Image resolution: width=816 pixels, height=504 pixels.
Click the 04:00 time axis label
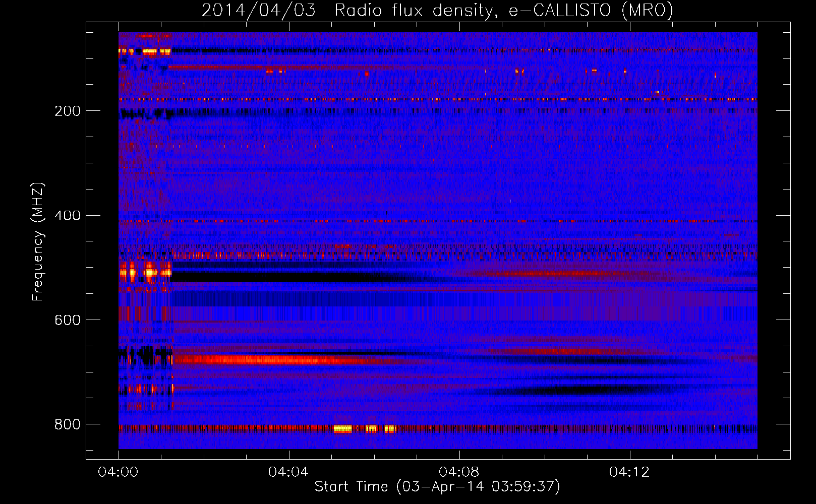(118, 472)
